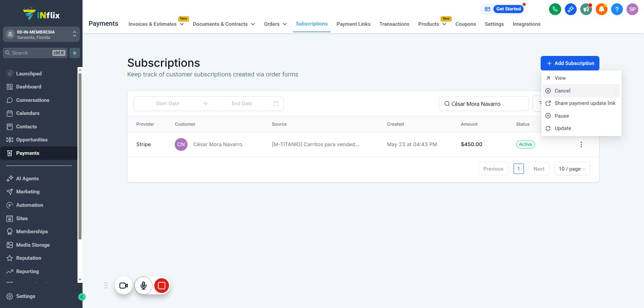Expand the Orders dropdown

(275, 24)
